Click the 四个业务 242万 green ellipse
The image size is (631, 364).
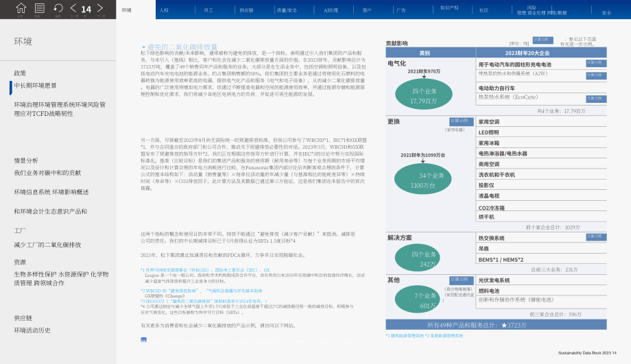pyautogui.click(x=418, y=258)
